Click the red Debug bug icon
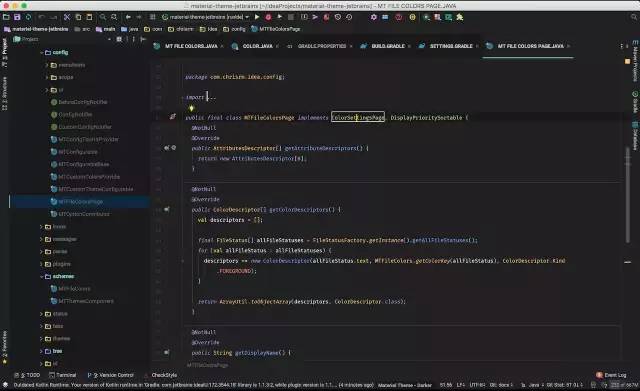The width and height of the screenshot is (640, 391). [x=268, y=17]
